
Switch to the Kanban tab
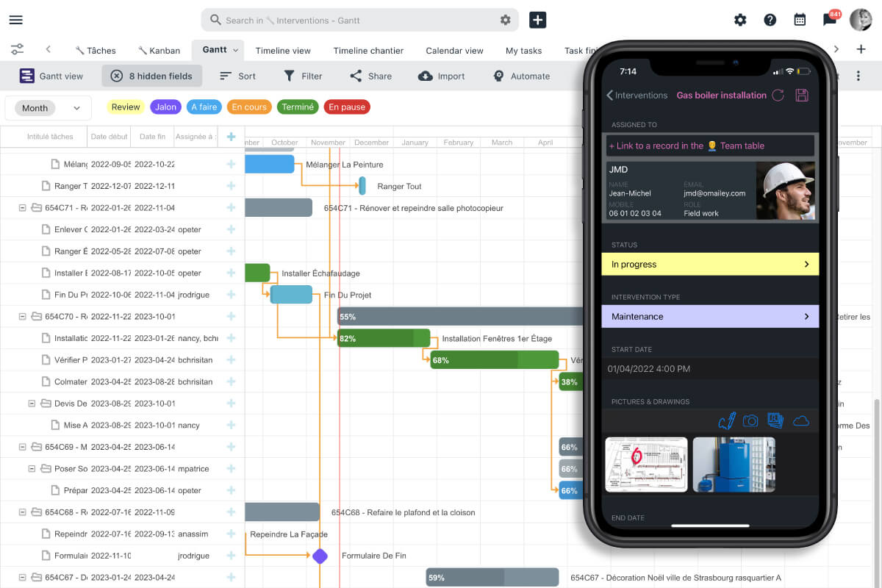click(159, 50)
